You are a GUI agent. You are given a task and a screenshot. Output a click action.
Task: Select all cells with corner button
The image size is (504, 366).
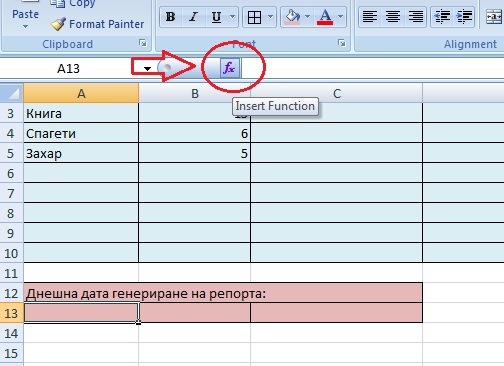pyautogui.click(x=12, y=93)
